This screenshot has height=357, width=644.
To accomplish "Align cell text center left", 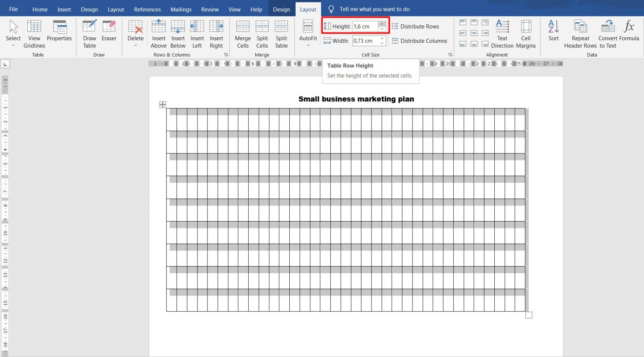I will pos(463,33).
